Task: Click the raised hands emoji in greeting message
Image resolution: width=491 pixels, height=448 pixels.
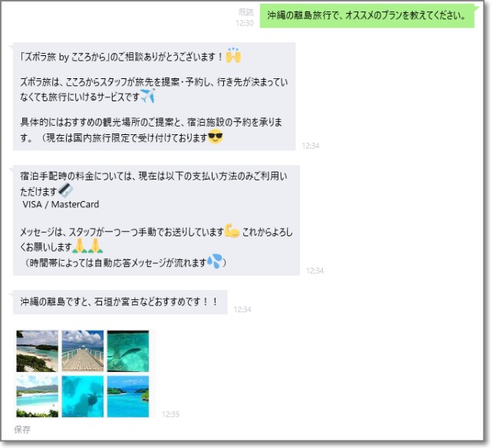Action: (233, 55)
